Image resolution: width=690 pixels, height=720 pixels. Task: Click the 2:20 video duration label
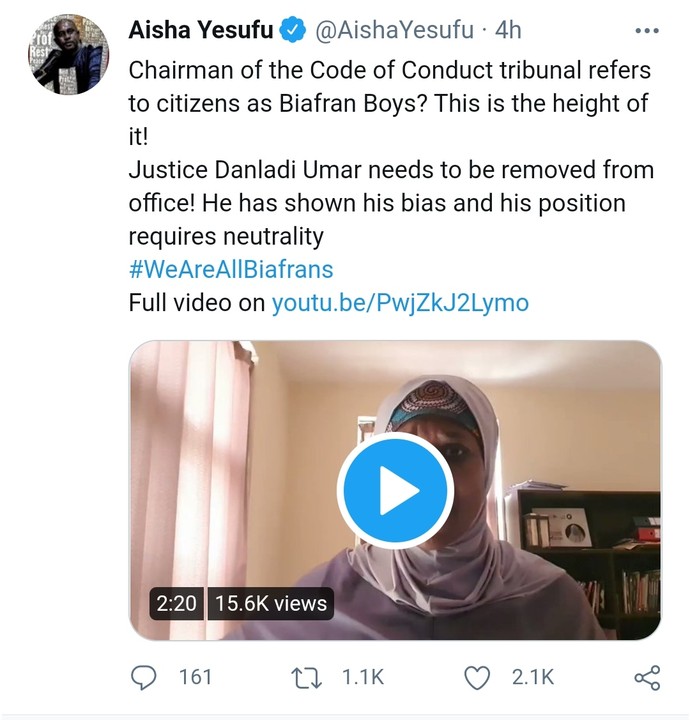pyautogui.click(x=176, y=602)
